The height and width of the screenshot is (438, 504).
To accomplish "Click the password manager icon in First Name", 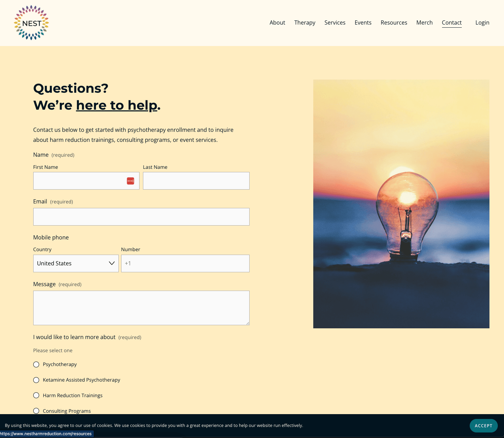I will 130,181.
